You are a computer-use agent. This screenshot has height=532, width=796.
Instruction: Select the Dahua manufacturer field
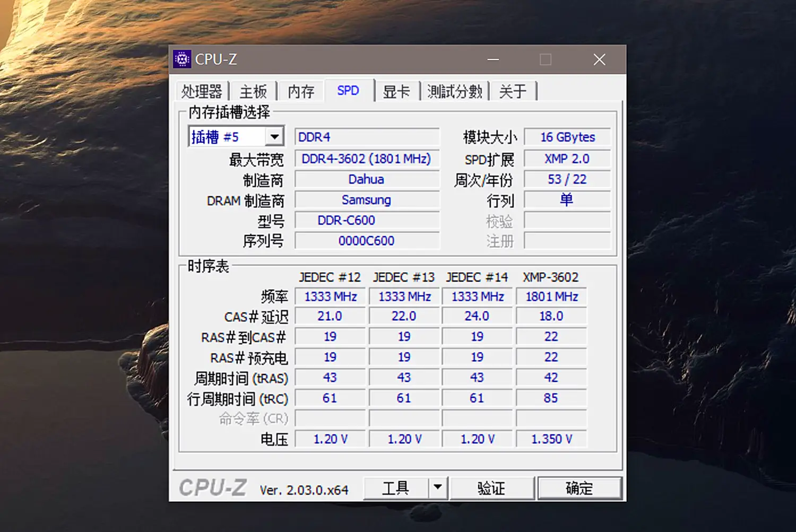pyautogui.click(x=367, y=179)
